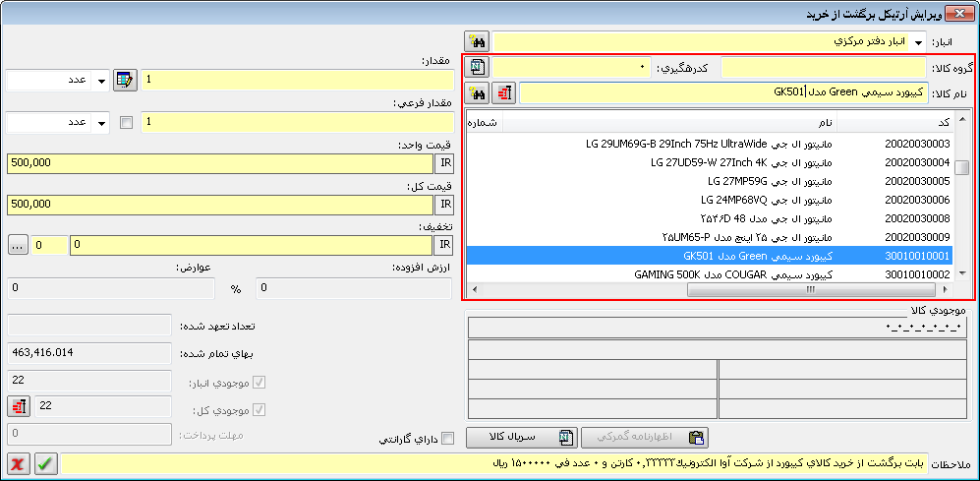Expand the unit dropdown for مقدار فرعي

100,123
